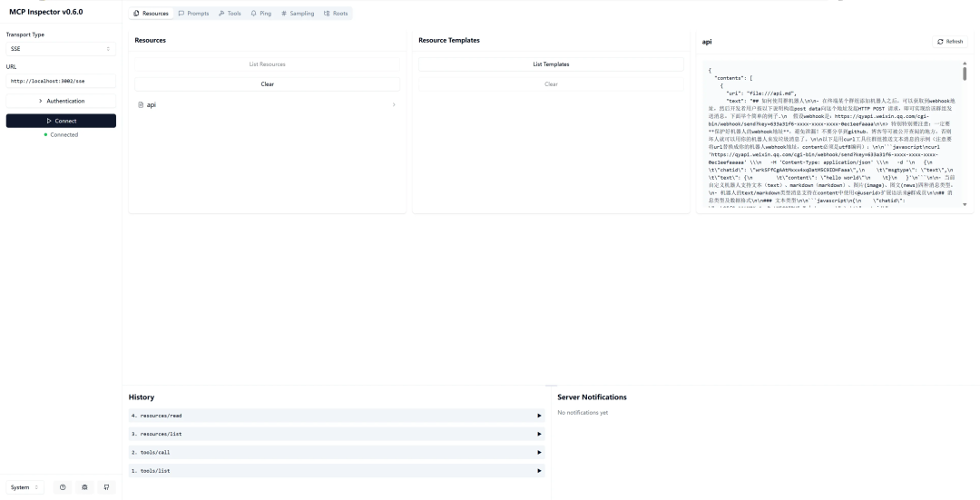
Task: Select the 1. tools/list history row
Action: [x=337, y=471]
